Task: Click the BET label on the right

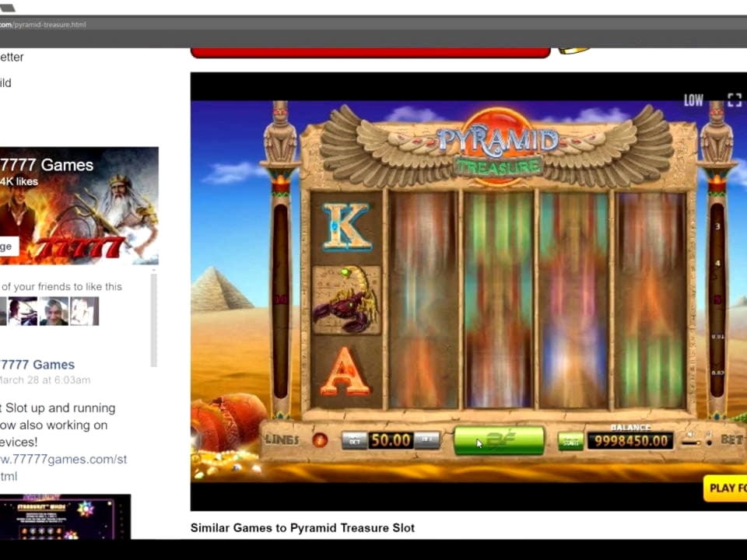Action: (731, 440)
